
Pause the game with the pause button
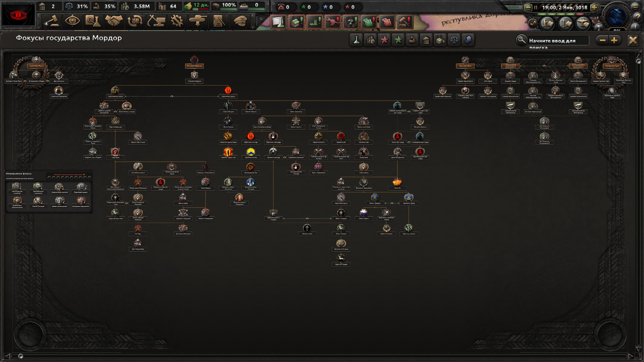coord(536,8)
